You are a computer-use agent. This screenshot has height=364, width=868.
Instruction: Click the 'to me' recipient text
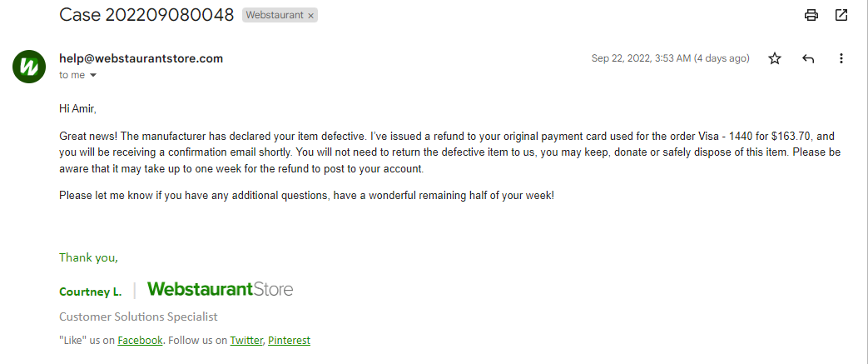coord(72,75)
